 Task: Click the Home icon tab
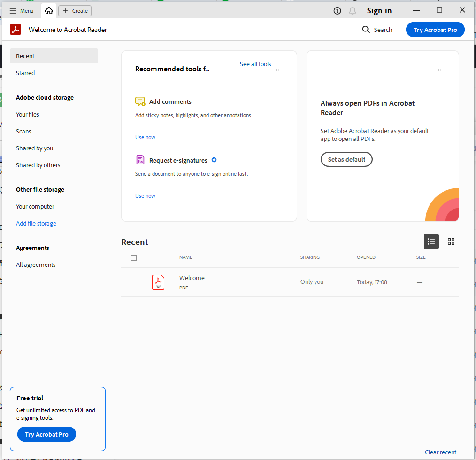pos(49,11)
